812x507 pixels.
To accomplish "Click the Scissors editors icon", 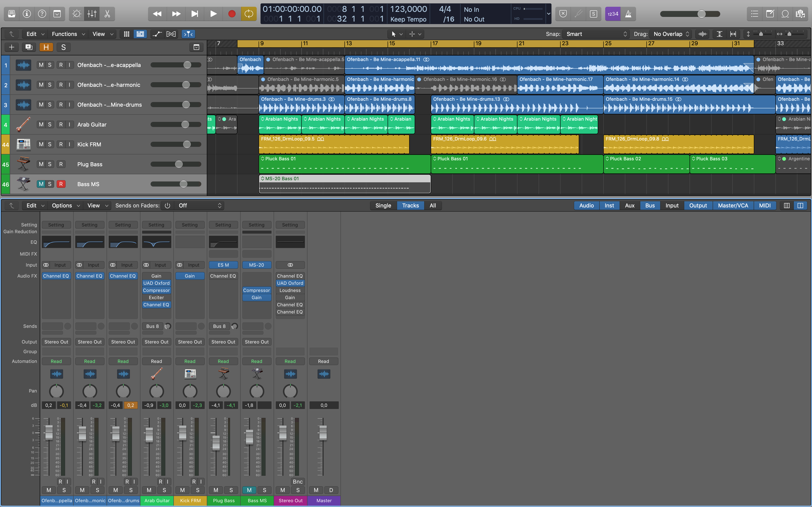I will pos(107,14).
